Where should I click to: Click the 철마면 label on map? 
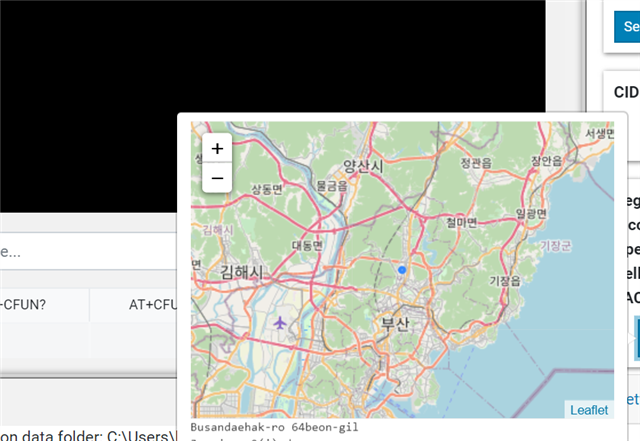point(461,223)
